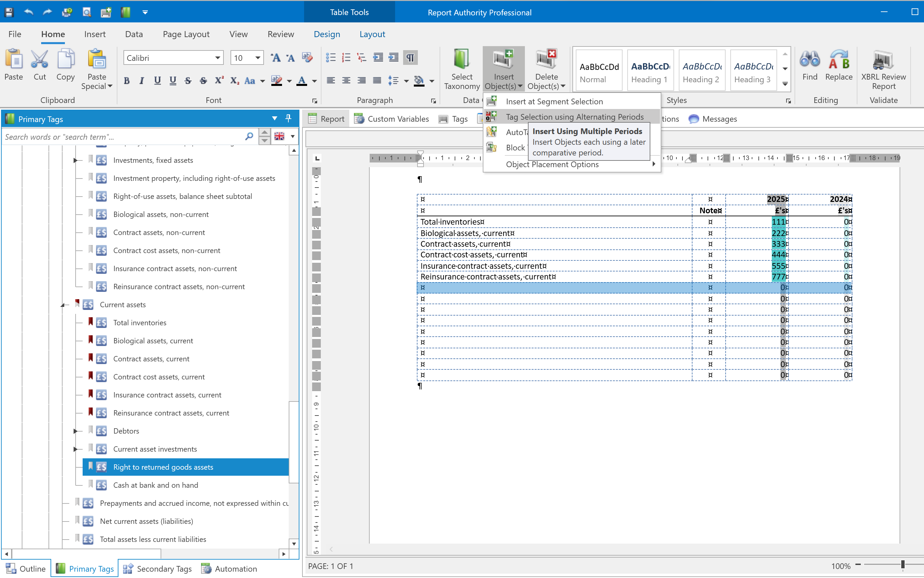
Task: Click the decrease indent icon
Action: [x=378, y=58]
